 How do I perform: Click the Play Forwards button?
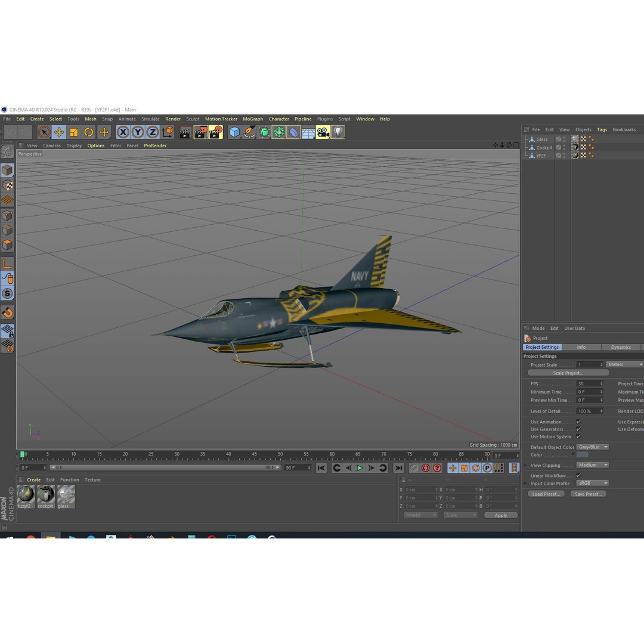click(360, 468)
